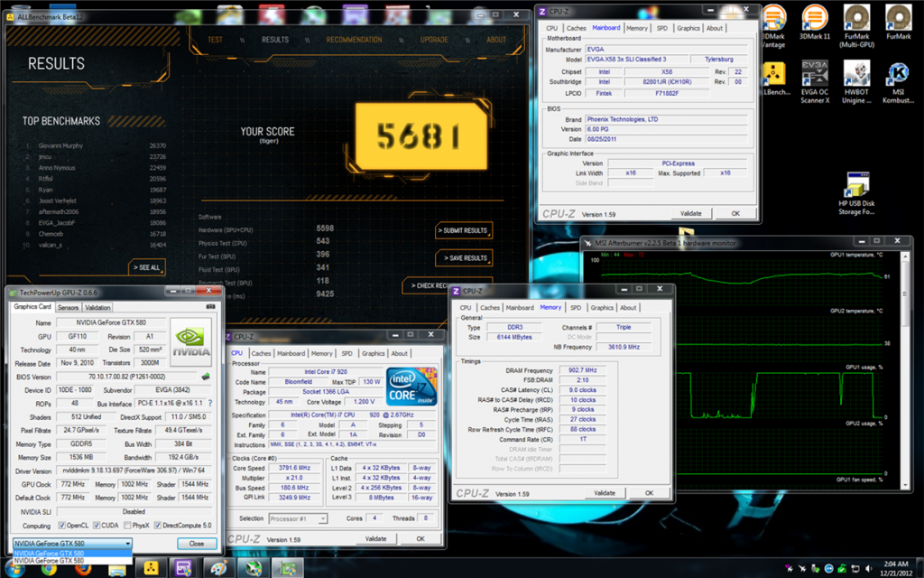Open Graphics tab in Memory CPU-Z window
924x578 pixels.
[602, 307]
